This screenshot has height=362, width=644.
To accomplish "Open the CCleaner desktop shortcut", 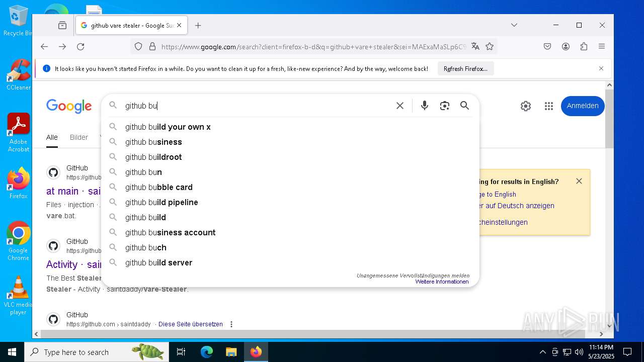I will (x=19, y=74).
